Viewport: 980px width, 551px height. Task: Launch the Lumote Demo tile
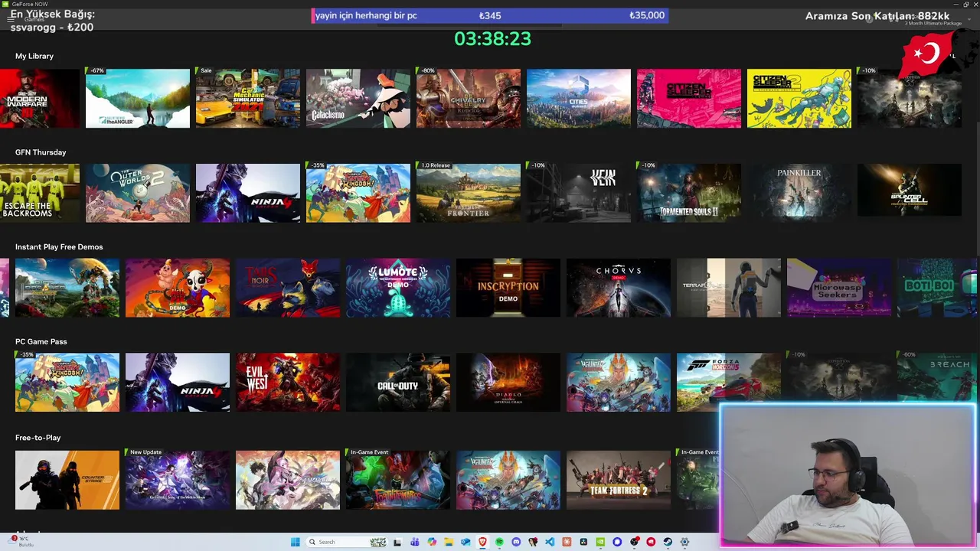pos(398,288)
